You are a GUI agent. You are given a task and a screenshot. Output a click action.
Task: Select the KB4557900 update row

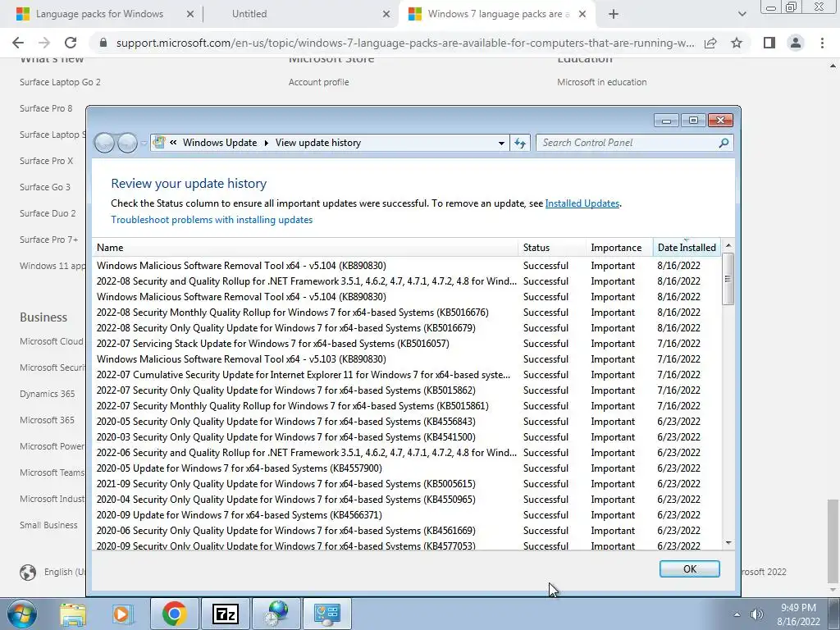point(407,468)
